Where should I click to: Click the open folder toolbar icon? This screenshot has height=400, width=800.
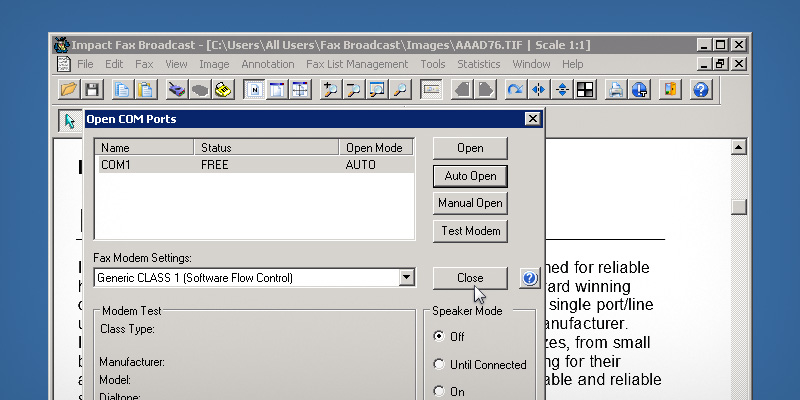68,90
